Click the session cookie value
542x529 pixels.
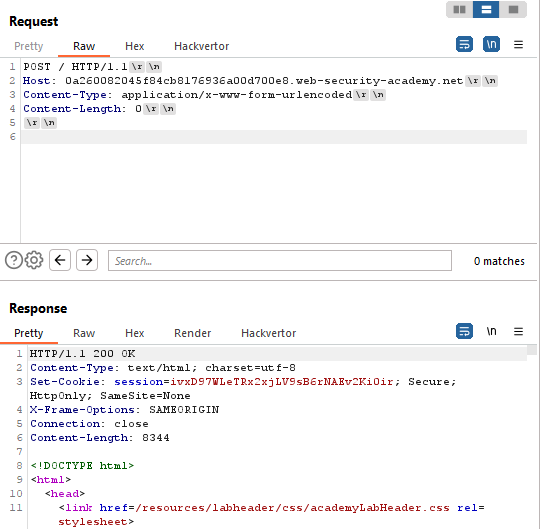pos(281,382)
